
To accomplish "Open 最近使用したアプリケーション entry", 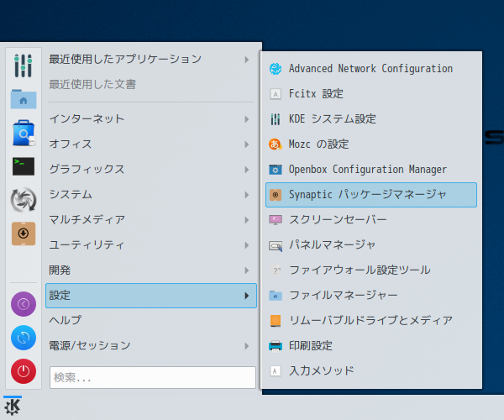I will pos(151,60).
